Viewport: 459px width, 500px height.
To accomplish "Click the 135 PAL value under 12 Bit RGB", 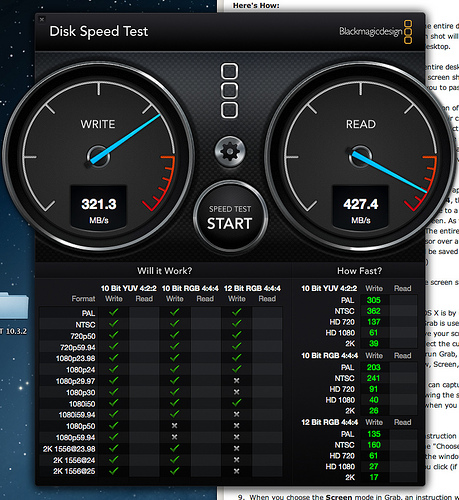I will pyautogui.click(x=374, y=434).
